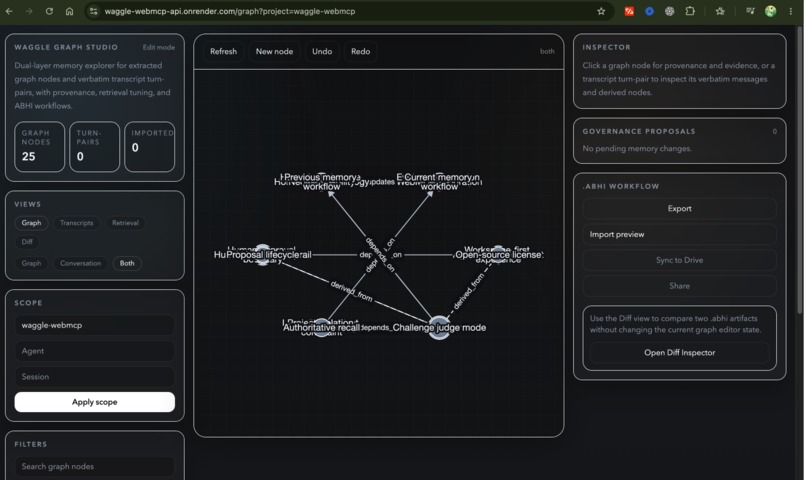Select Conversation layer mode
Image resolution: width=806 pixels, height=480 pixels.
pyautogui.click(x=80, y=263)
